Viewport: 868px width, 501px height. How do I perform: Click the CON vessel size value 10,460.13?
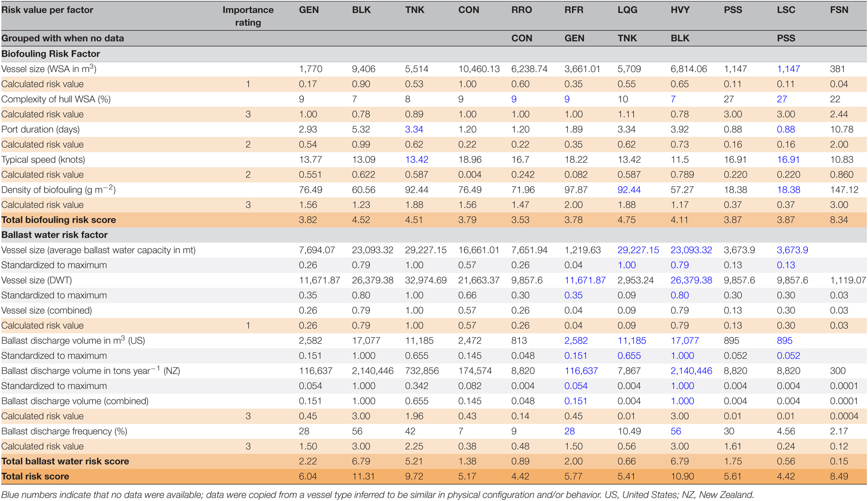479,69
